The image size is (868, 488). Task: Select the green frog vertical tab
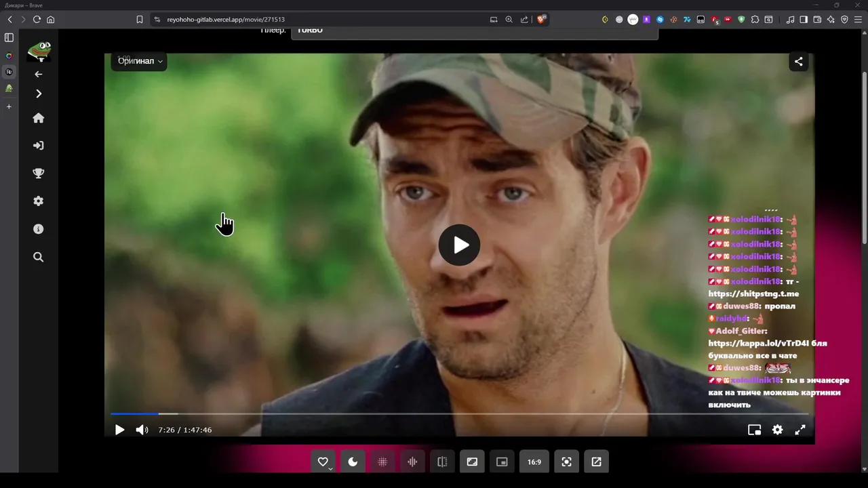click(x=9, y=88)
